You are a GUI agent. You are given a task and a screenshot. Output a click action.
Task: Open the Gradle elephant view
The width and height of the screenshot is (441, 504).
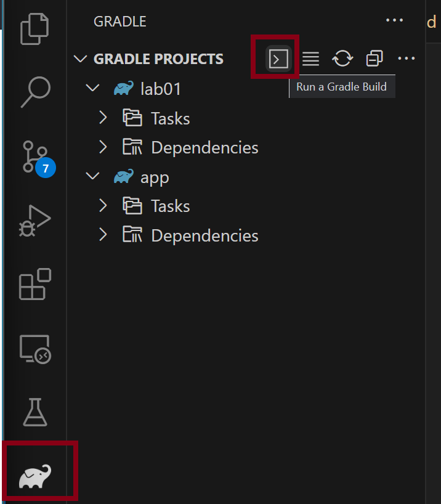35,476
